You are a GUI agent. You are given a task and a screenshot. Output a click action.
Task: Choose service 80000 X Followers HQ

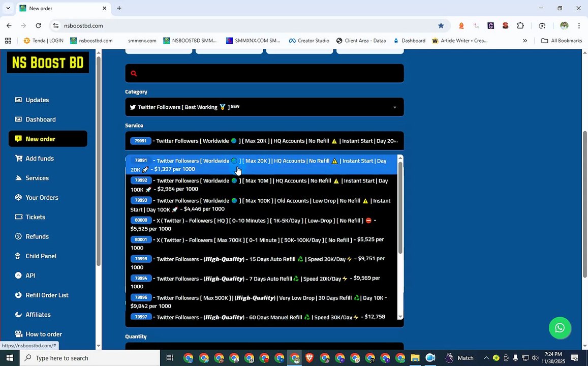point(261,224)
